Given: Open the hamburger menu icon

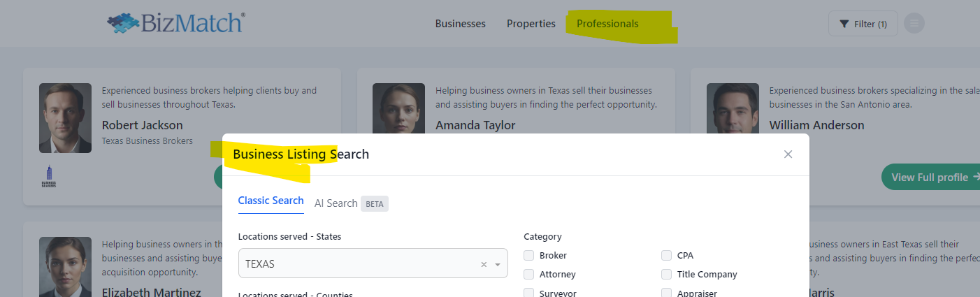Looking at the screenshot, I should (x=914, y=24).
